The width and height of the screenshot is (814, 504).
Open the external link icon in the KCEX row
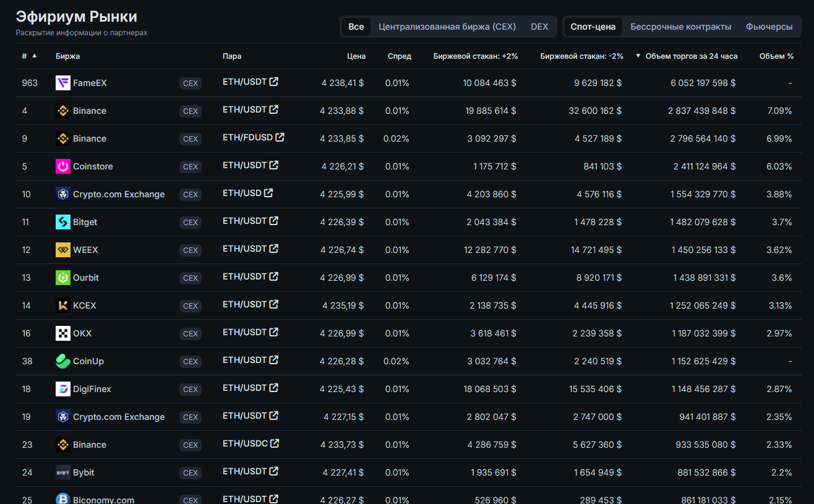click(274, 304)
